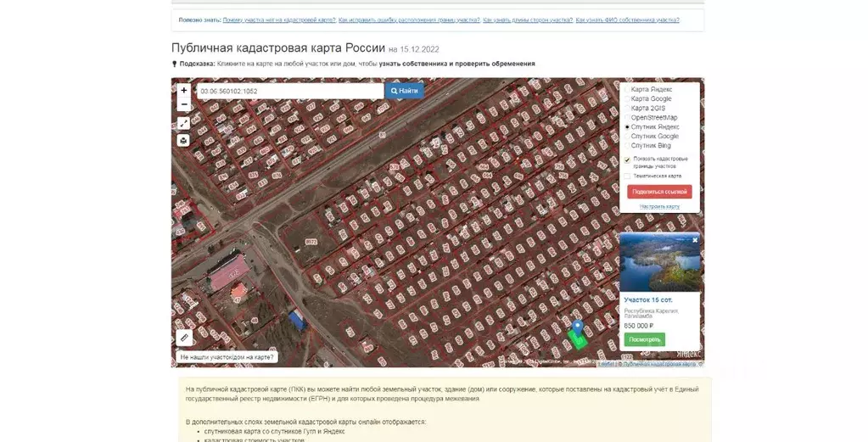Screen dimensions: 868x442
Task: Select Спутник Google satellite layer
Action: pyautogui.click(x=652, y=136)
